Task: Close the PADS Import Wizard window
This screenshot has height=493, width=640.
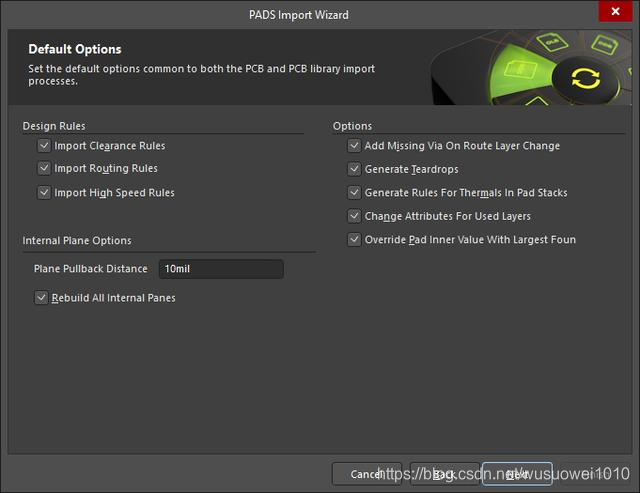Action: [615, 11]
